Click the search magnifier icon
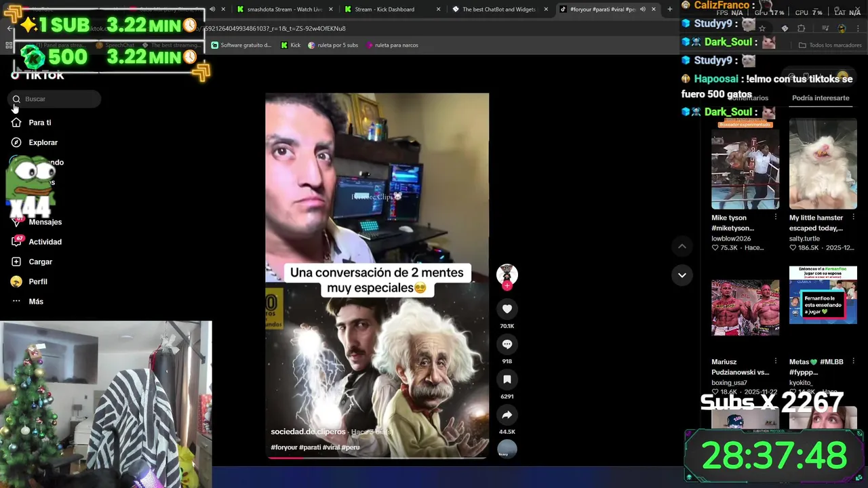Image resolution: width=868 pixels, height=488 pixels. coord(16,99)
